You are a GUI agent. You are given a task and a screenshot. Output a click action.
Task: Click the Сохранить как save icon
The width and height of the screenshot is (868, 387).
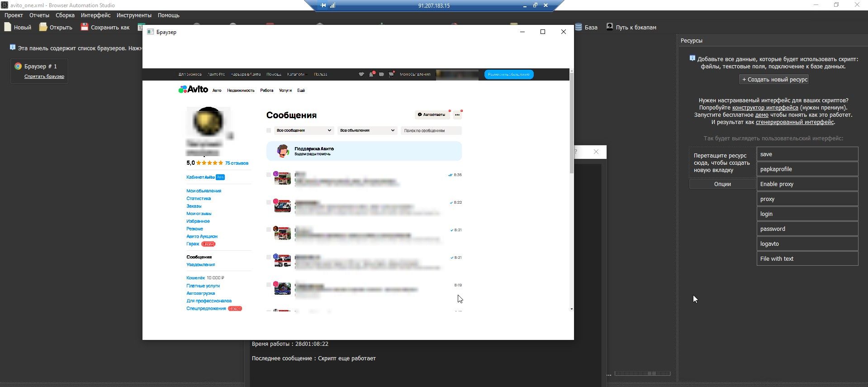85,27
